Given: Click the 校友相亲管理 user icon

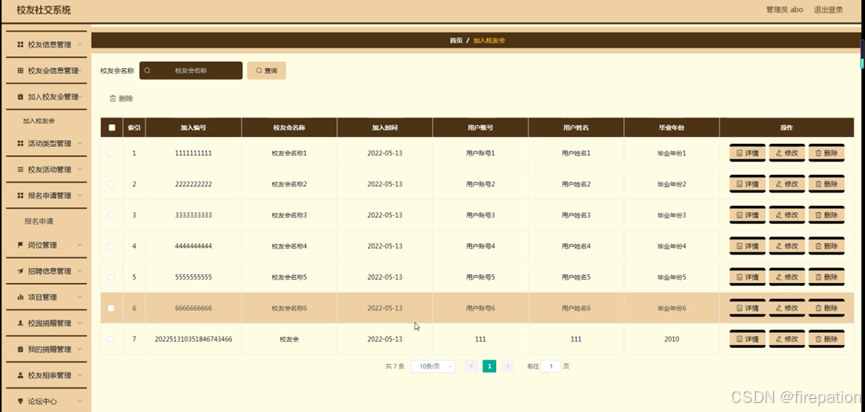Looking at the screenshot, I should (x=20, y=375).
